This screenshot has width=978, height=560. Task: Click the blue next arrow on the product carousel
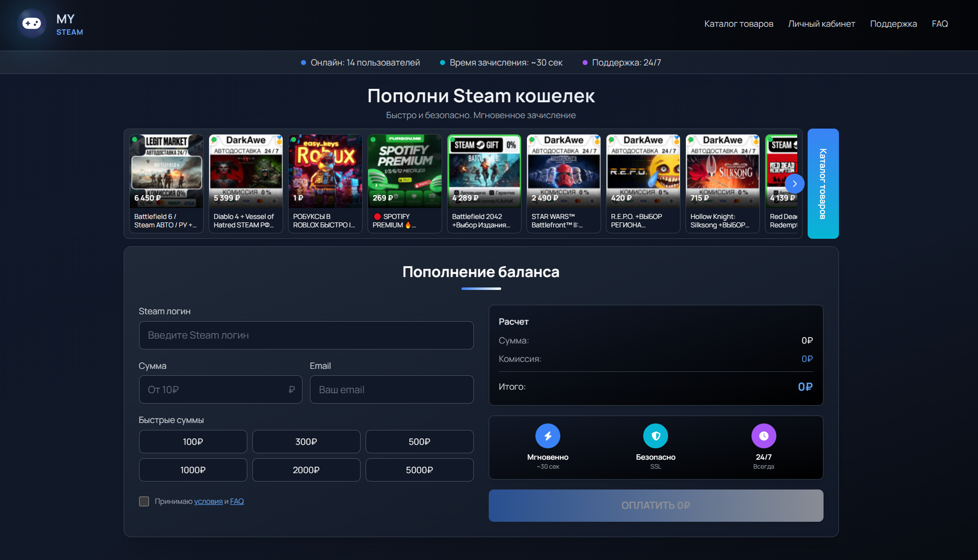[795, 184]
